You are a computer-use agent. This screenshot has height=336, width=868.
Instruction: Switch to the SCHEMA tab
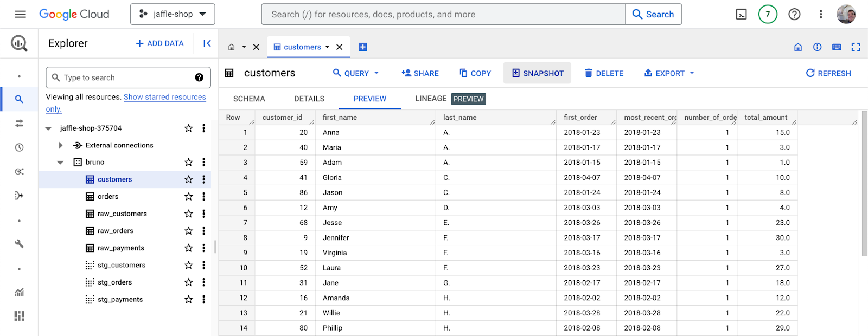tap(249, 99)
